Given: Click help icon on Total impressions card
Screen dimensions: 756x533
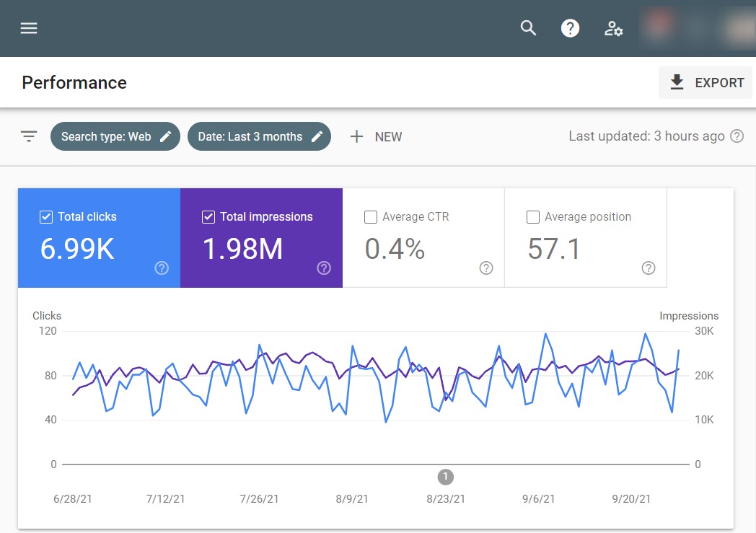Looking at the screenshot, I should pyautogui.click(x=324, y=268).
